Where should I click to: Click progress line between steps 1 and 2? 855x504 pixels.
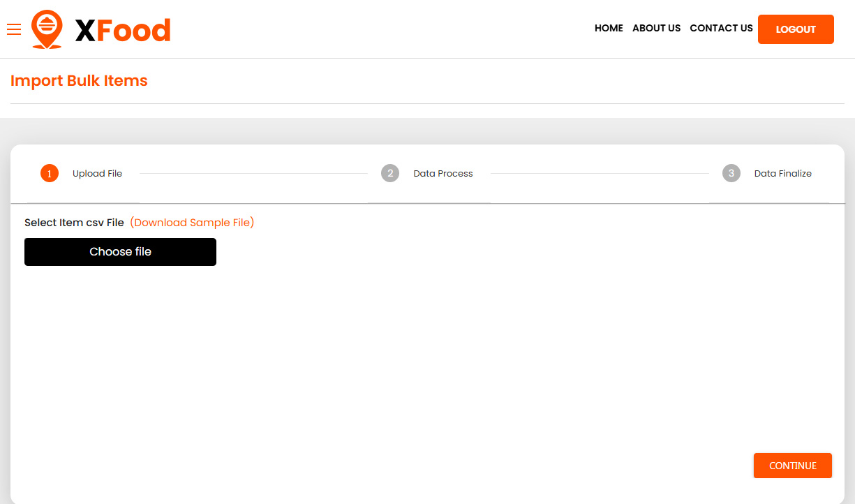[253, 174]
